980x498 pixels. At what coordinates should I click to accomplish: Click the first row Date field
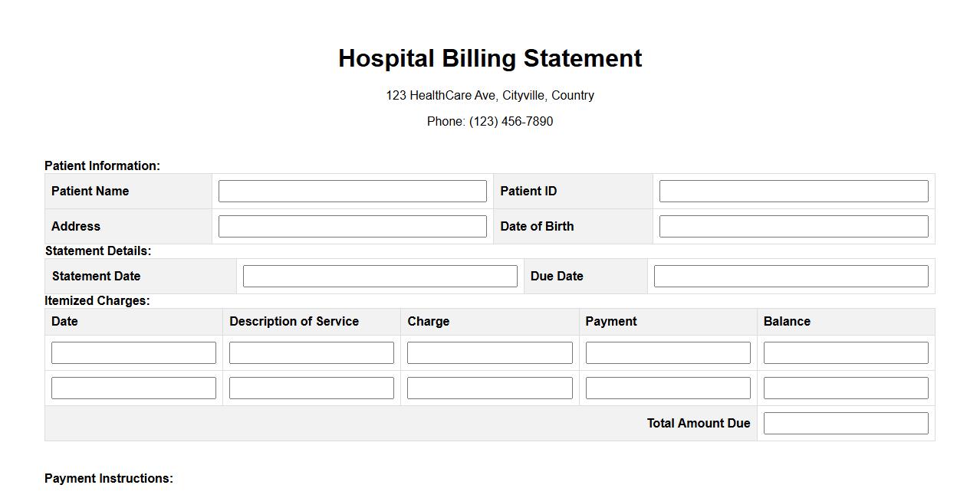click(133, 353)
